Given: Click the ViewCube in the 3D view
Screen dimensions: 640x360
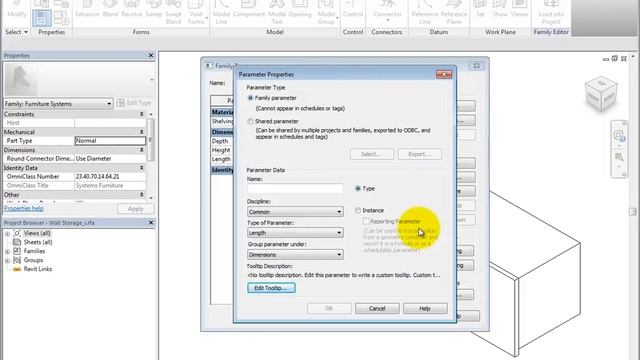Looking at the screenshot, I should (601, 93).
